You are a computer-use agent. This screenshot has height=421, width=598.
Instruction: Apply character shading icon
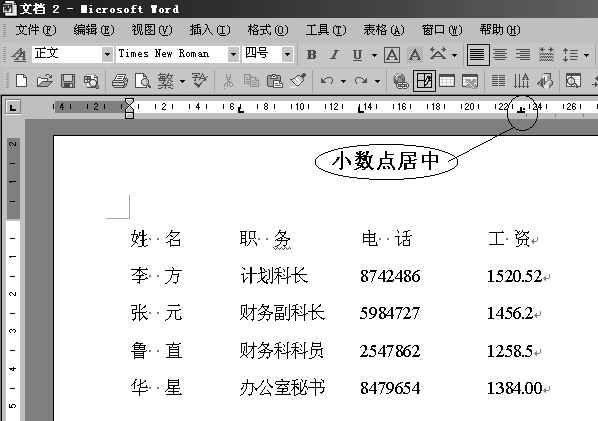(x=415, y=55)
